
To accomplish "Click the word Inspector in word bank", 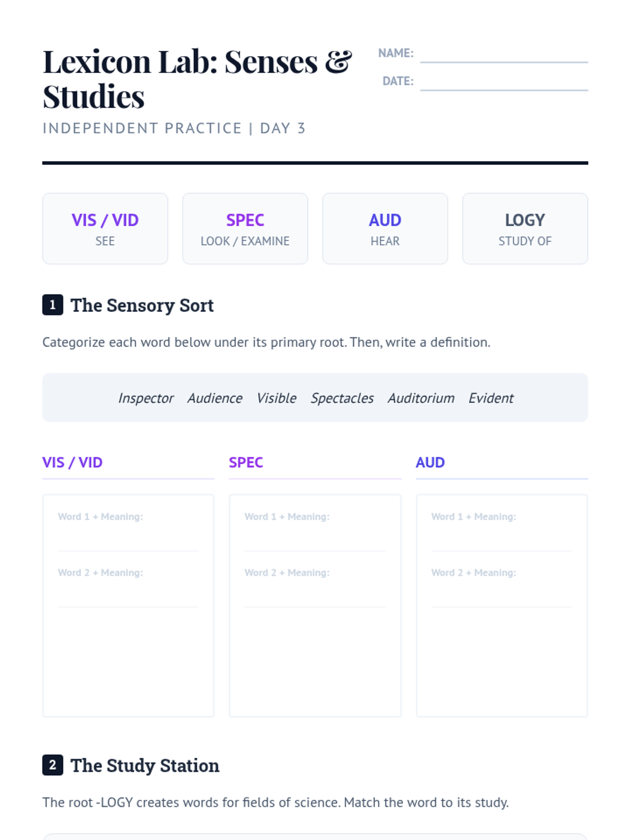I will [145, 398].
